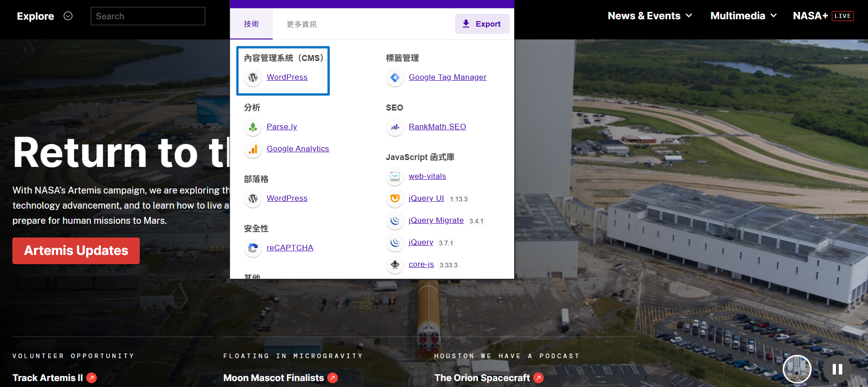Click the 標籤管理 heading
The image size is (868, 387).
pos(402,58)
